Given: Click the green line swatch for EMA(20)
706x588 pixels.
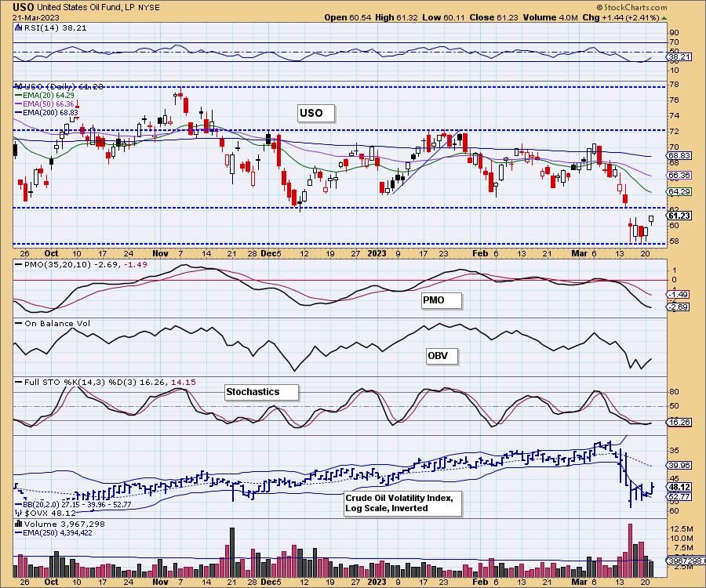Looking at the screenshot, I should tap(19, 96).
